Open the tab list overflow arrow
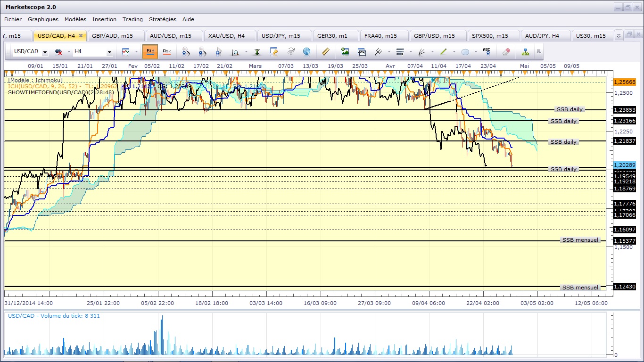 619,35
